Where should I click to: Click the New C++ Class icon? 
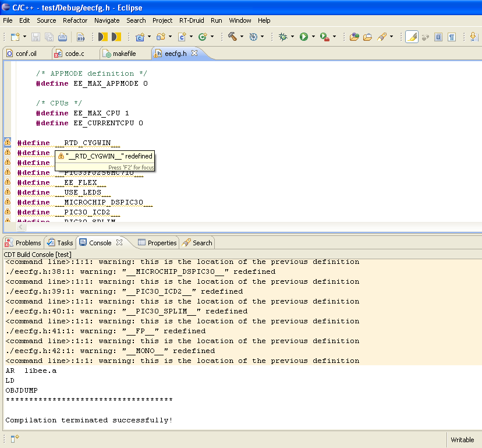click(203, 37)
